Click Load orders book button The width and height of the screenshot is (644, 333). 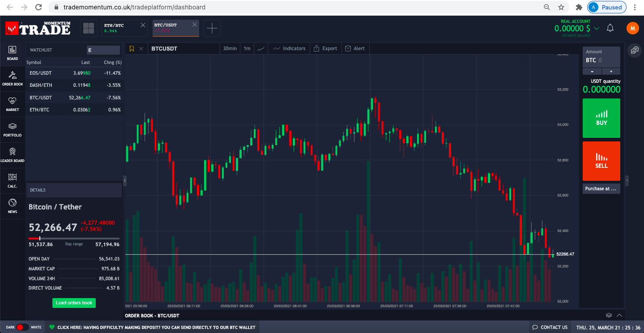click(74, 303)
